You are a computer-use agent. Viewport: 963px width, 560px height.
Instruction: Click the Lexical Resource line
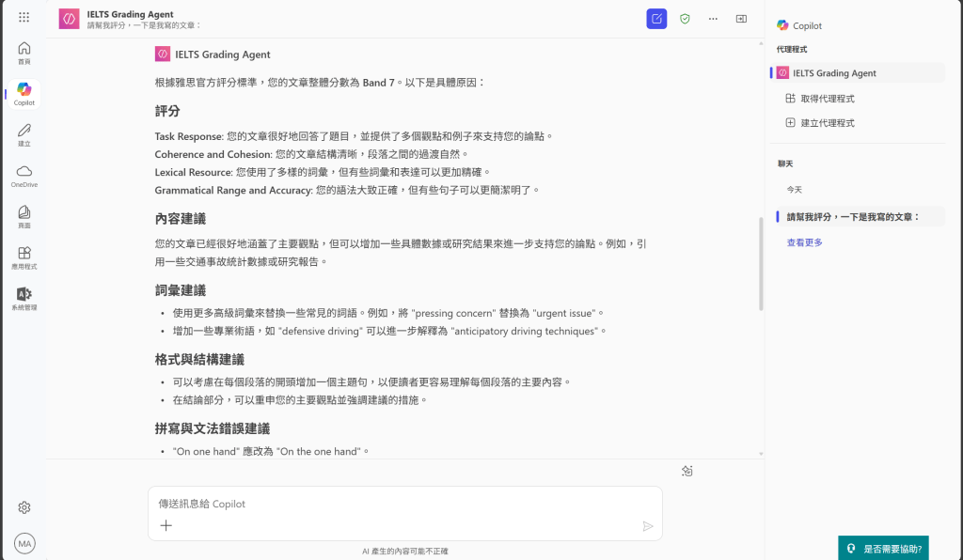324,172
